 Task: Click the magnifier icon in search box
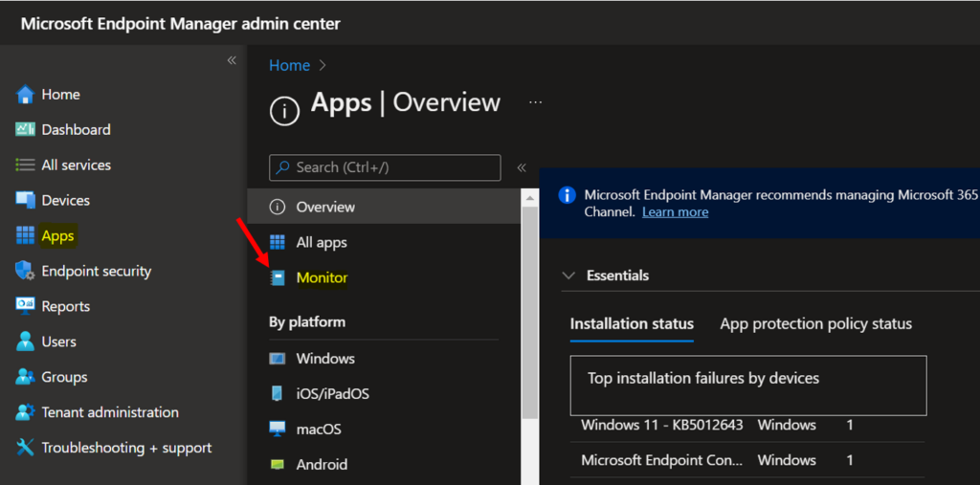pyautogui.click(x=283, y=167)
